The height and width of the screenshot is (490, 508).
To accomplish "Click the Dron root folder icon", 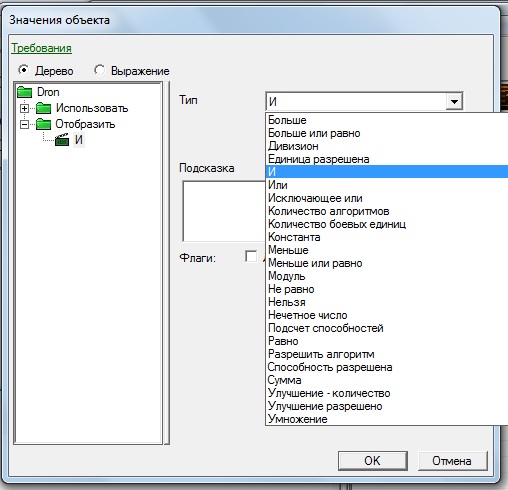I will (x=24, y=92).
